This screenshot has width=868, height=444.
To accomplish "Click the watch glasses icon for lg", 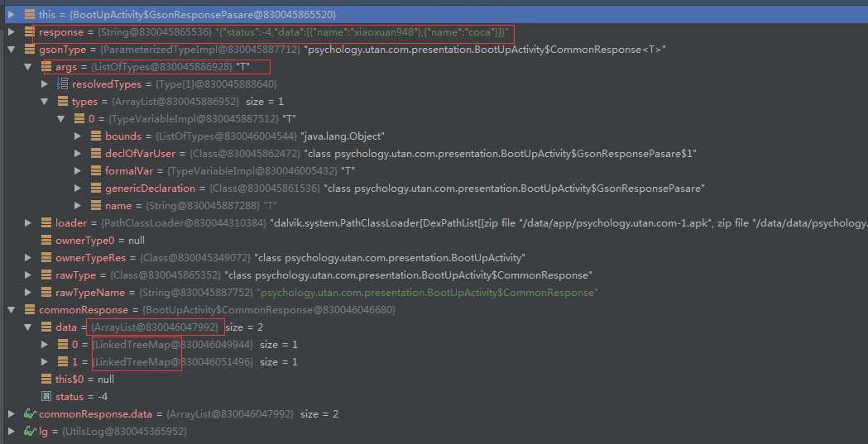I will point(30,432).
